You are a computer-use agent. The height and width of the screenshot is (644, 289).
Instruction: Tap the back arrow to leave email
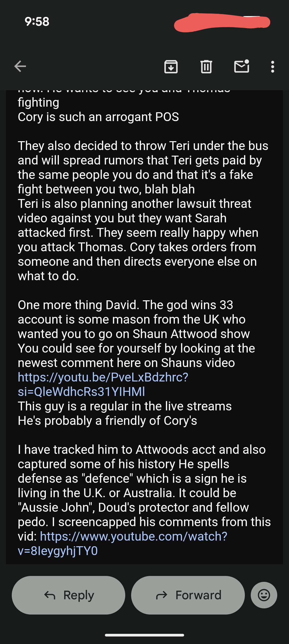point(20,66)
